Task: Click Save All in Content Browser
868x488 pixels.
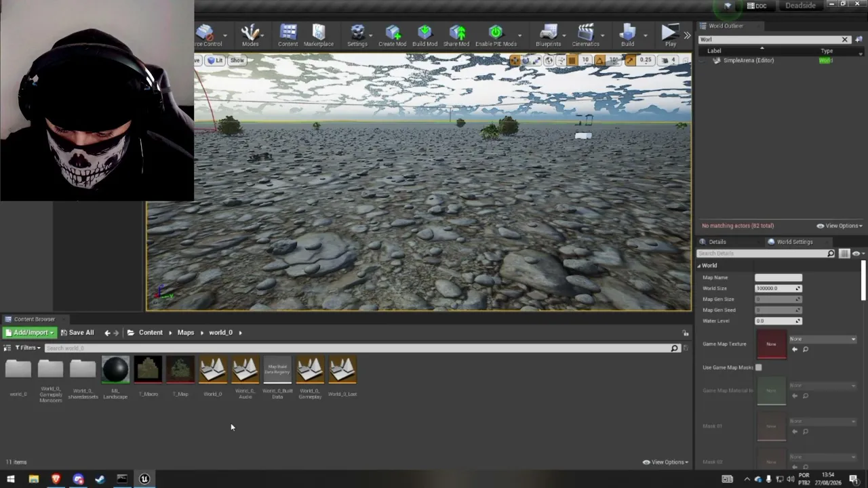Action: 77,333
